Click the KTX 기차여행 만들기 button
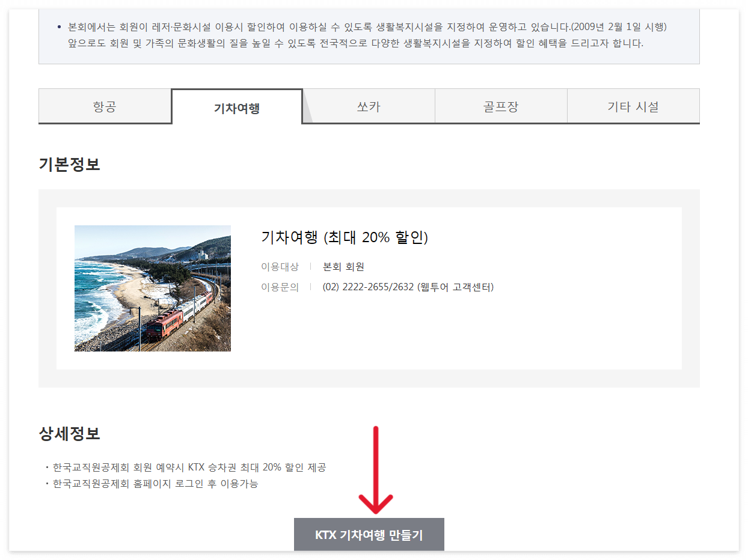The image size is (748, 560). point(369,535)
